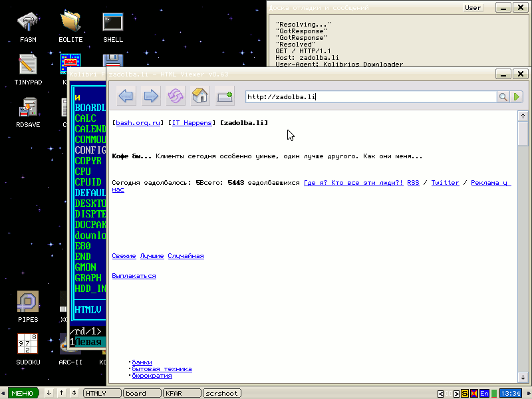Click the URL address field
Viewport: 532px width, 399px height.
pyautogui.click(x=370, y=97)
